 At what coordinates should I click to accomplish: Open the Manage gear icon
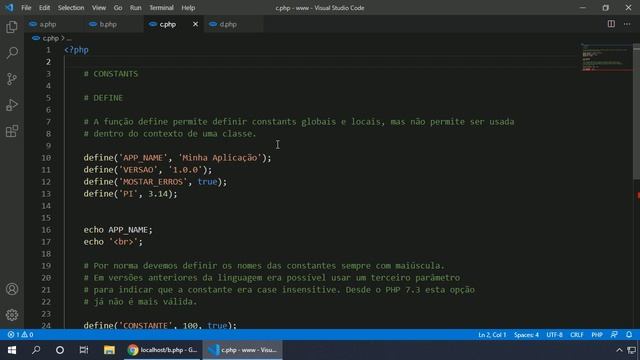point(12,315)
